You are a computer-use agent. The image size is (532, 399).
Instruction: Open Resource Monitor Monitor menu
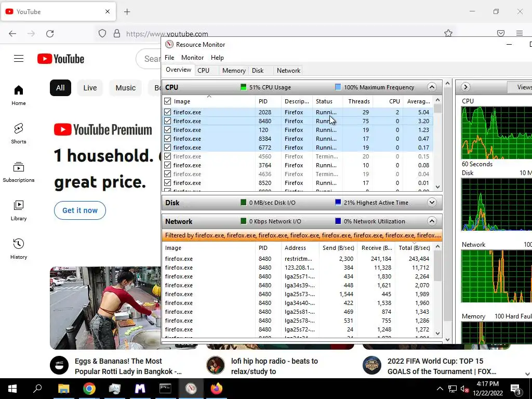point(192,57)
